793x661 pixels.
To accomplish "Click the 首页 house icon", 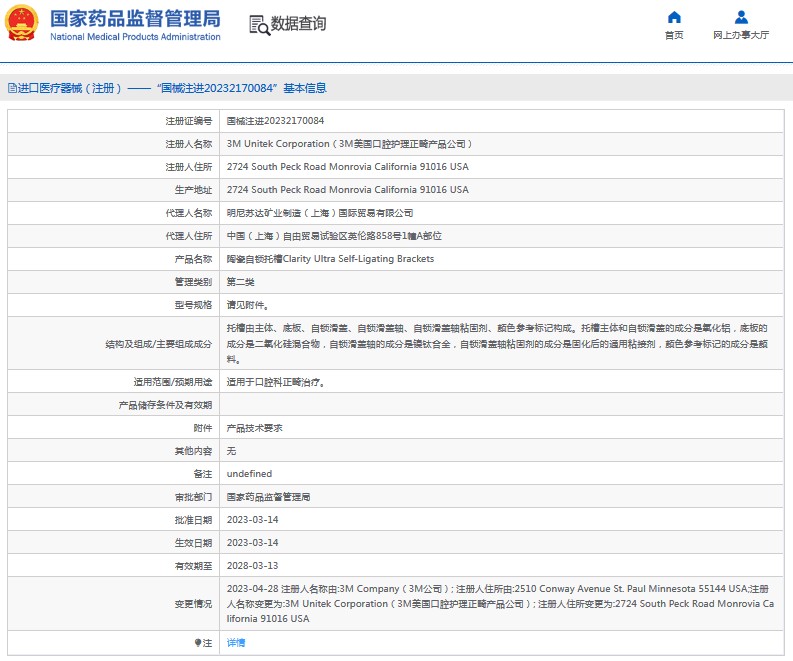I will (x=674, y=17).
